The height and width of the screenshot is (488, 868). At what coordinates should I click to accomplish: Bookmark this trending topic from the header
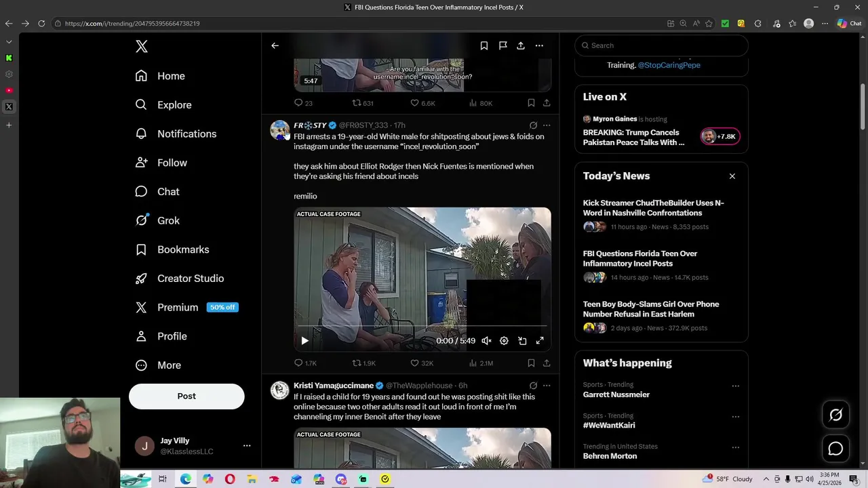point(484,45)
